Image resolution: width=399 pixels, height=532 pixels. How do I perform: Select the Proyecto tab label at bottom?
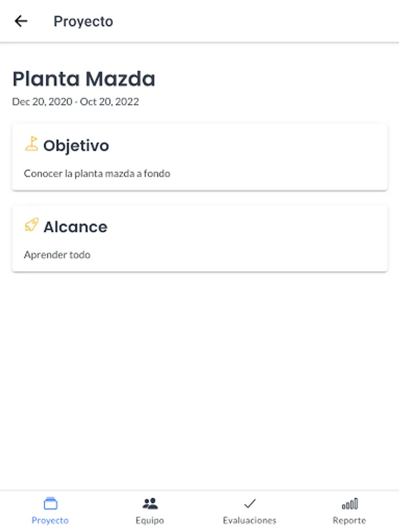(x=50, y=521)
